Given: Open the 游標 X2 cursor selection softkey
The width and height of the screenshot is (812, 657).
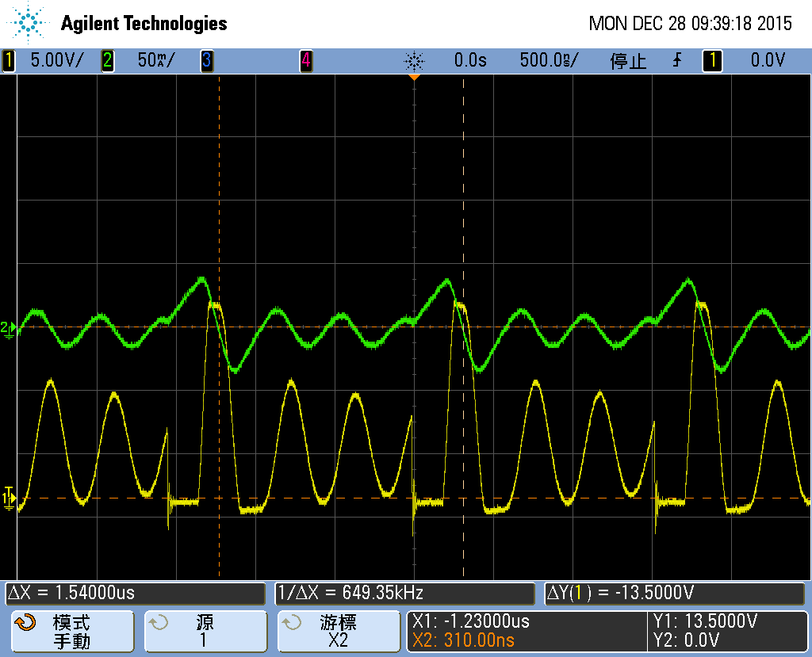Looking at the screenshot, I should pyautogui.click(x=339, y=632).
